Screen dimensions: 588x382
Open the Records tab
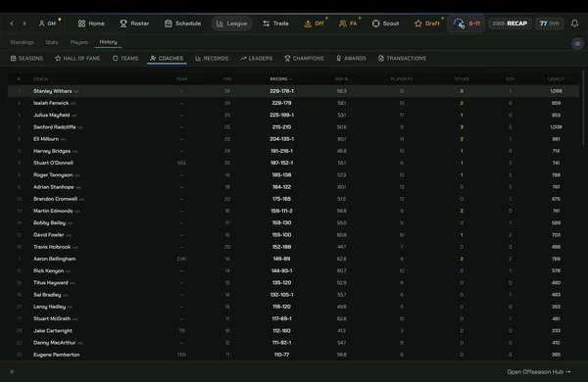pos(212,59)
